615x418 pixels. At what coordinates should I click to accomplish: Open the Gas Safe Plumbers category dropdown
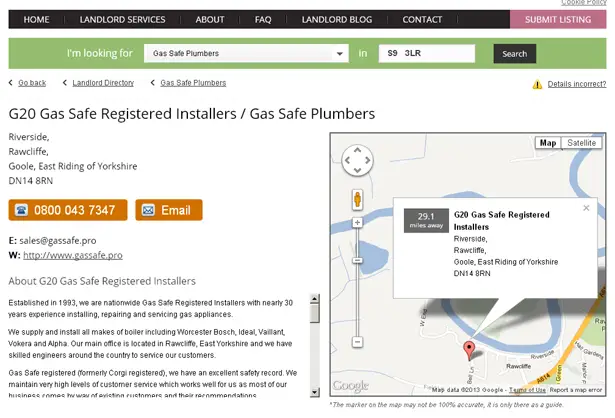coord(246,53)
